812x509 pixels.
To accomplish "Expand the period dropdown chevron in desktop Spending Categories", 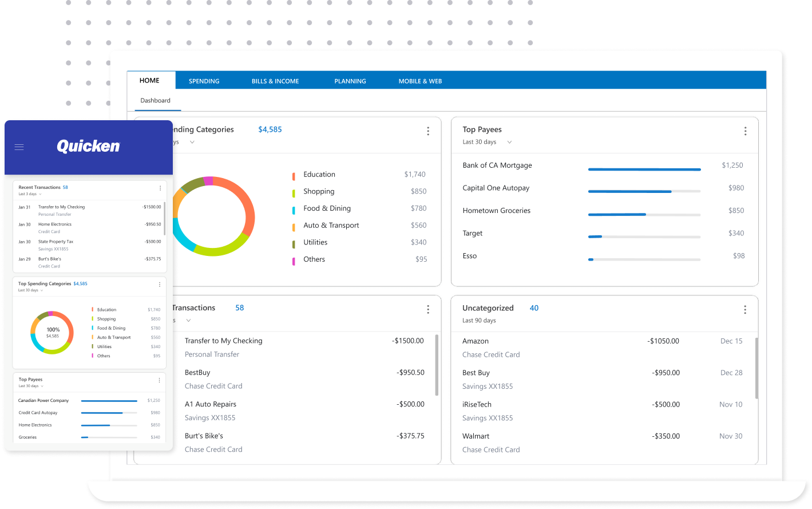I will coord(192,142).
